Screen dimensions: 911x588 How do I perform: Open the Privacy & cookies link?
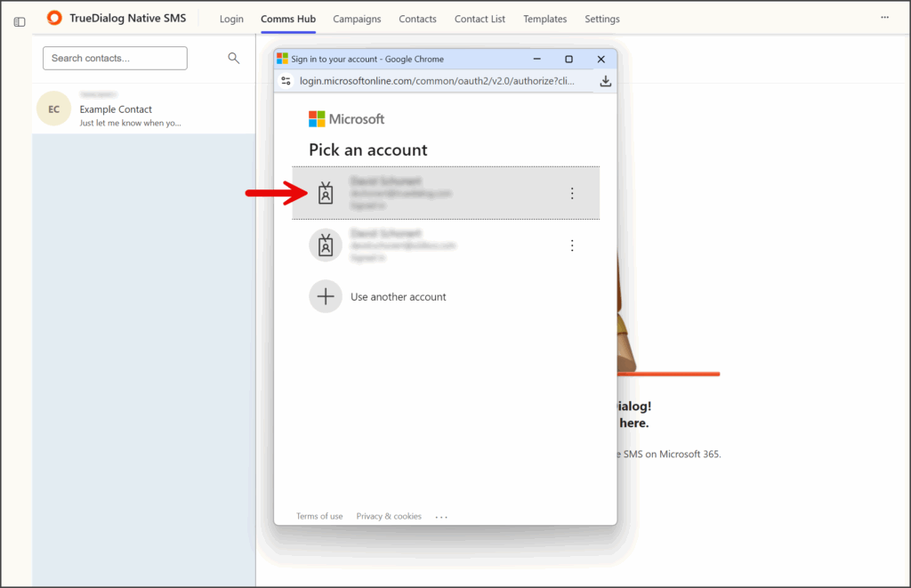pos(389,516)
